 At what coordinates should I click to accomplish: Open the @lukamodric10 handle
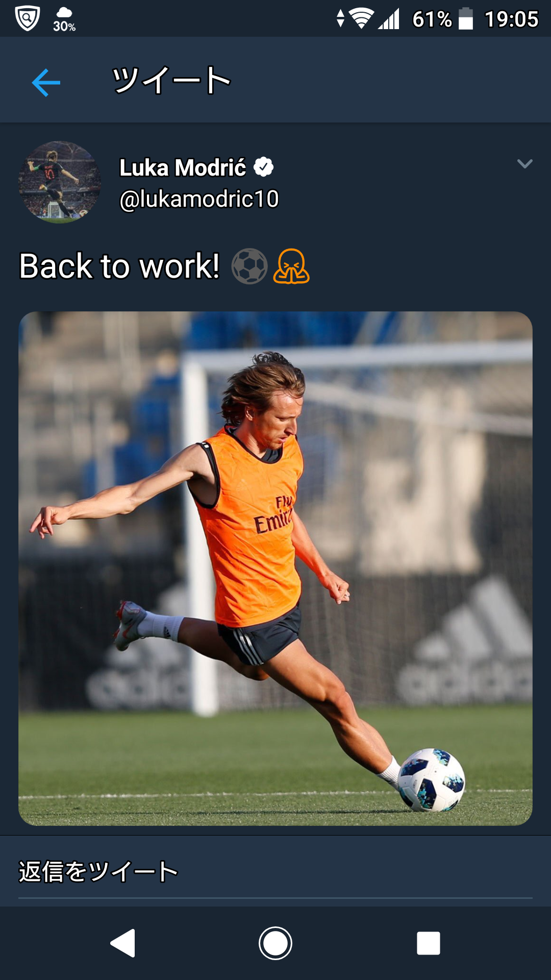point(199,199)
